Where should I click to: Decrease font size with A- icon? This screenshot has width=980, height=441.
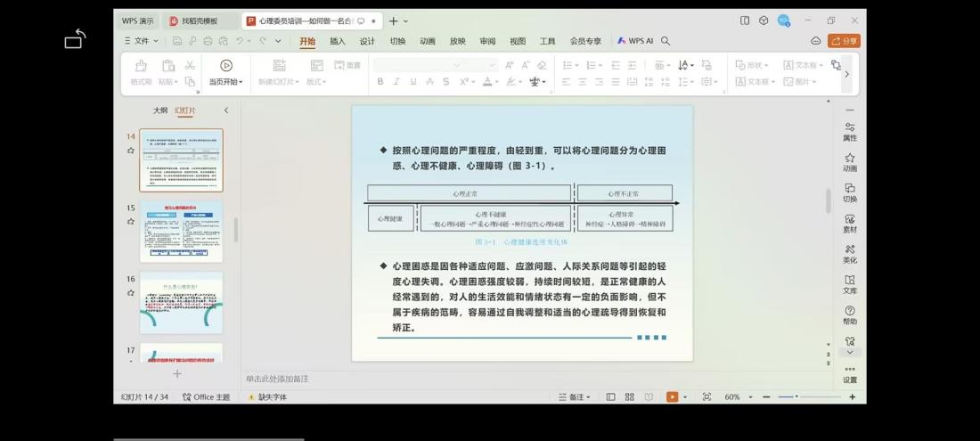(x=526, y=65)
